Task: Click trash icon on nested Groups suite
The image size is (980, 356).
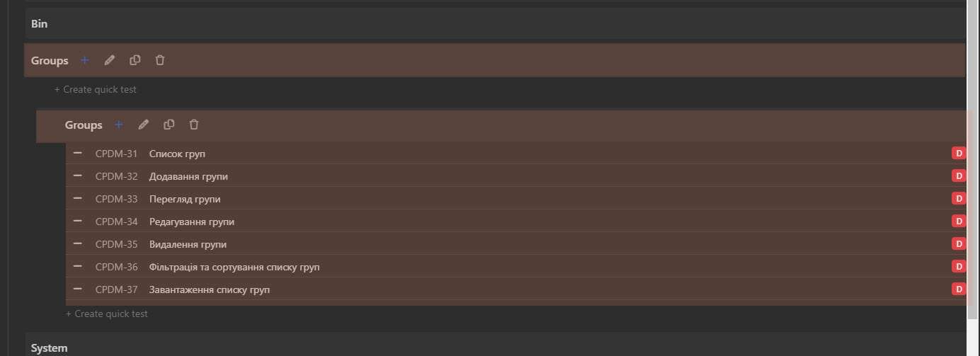Action: point(194,125)
